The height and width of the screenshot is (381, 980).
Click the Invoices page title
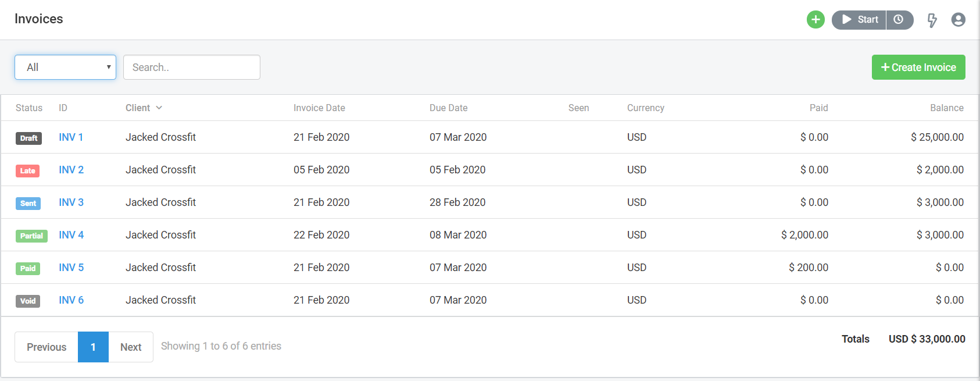(x=39, y=19)
